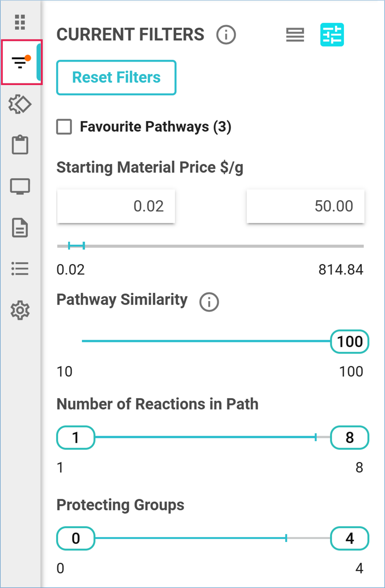This screenshot has width=385, height=588.
Task: Select the monitor display sidebar icon
Action: coord(20,186)
